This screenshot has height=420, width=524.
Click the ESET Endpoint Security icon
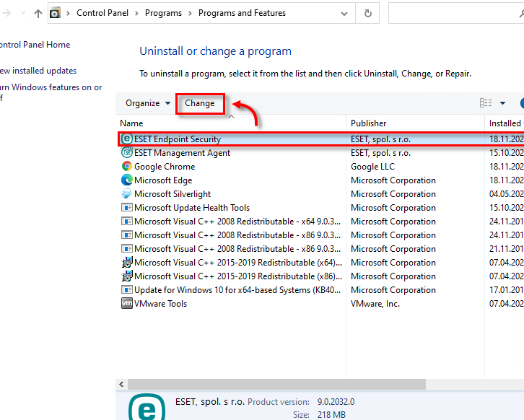point(127,139)
